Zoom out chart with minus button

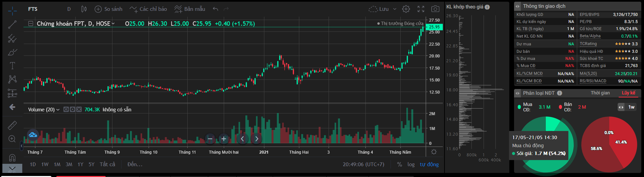tap(210, 139)
